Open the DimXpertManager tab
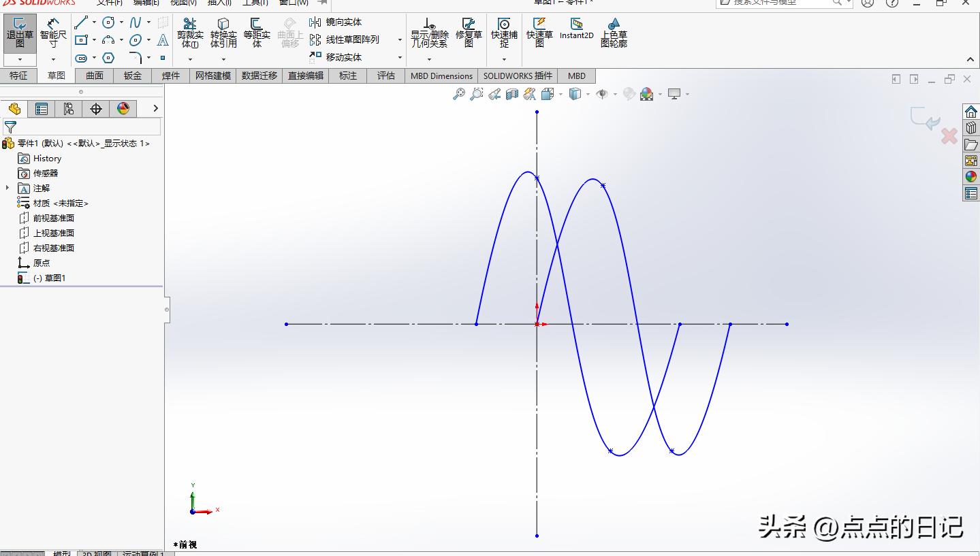The image size is (980, 556). (x=96, y=109)
